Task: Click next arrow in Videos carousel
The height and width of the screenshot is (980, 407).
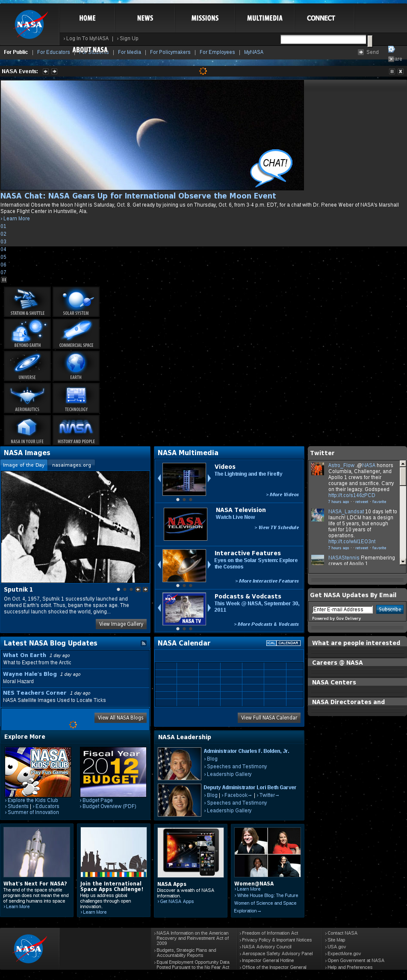Action: tap(209, 478)
